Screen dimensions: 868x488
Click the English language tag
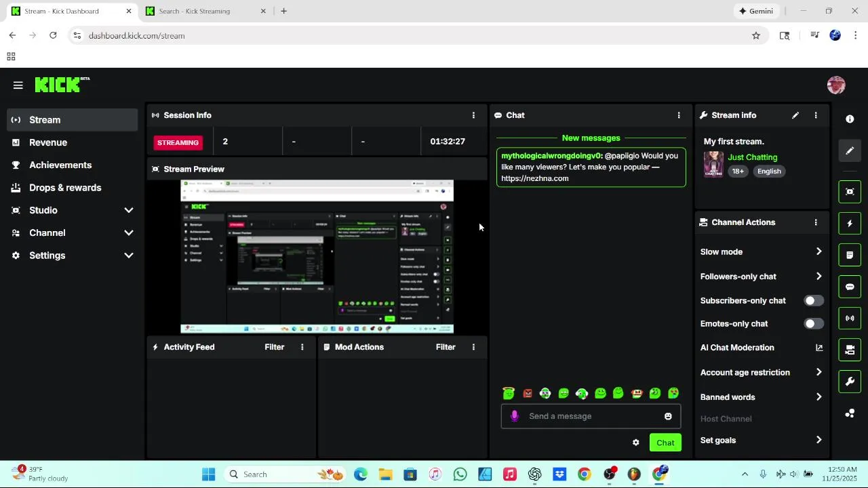pyautogui.click(x=769, y=171)
